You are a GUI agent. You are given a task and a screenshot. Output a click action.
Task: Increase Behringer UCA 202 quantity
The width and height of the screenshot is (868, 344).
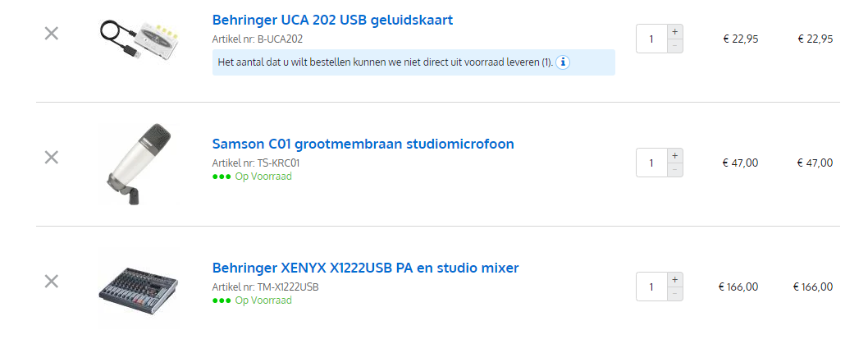tap(675, 31)
